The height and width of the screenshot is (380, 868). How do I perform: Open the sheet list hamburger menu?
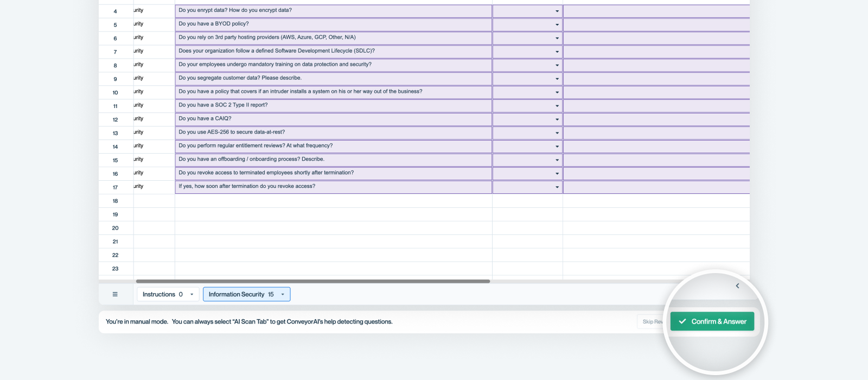[x=115, y=294]
